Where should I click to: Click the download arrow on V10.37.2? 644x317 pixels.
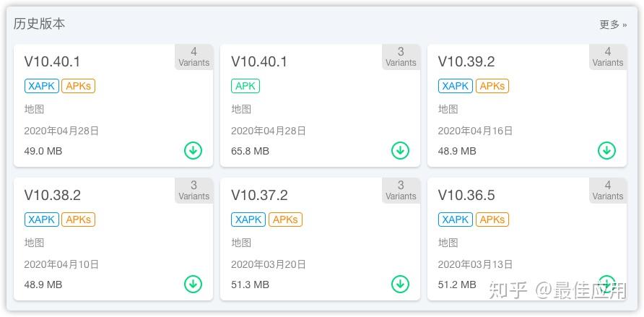coord(400,285)
